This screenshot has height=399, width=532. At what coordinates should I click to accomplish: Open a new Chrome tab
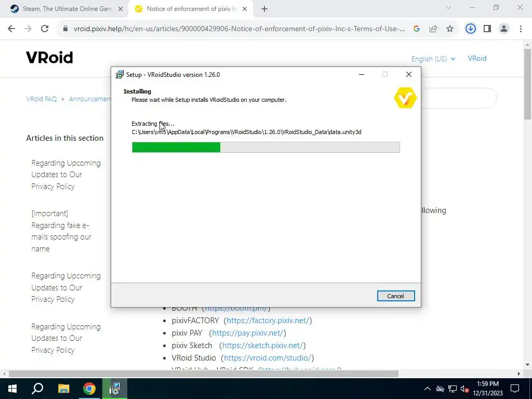click(264, 9)
